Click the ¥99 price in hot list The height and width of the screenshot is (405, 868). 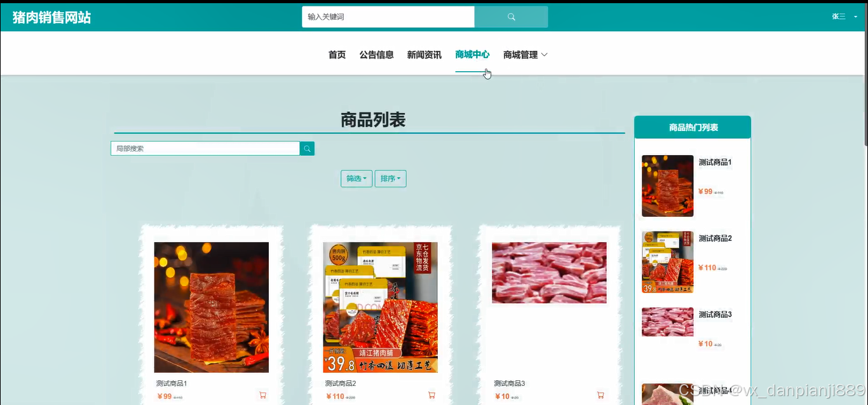tap(705, 191)
